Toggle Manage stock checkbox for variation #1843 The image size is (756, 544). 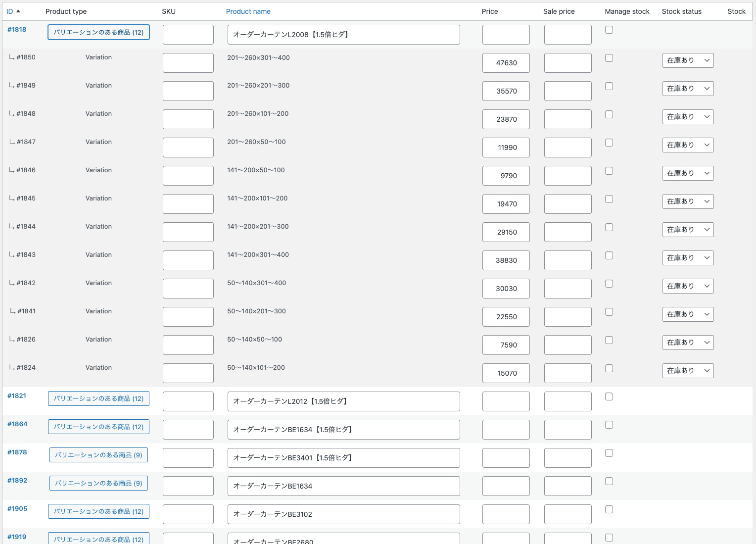pyautogui.click(x=609, y=255)
